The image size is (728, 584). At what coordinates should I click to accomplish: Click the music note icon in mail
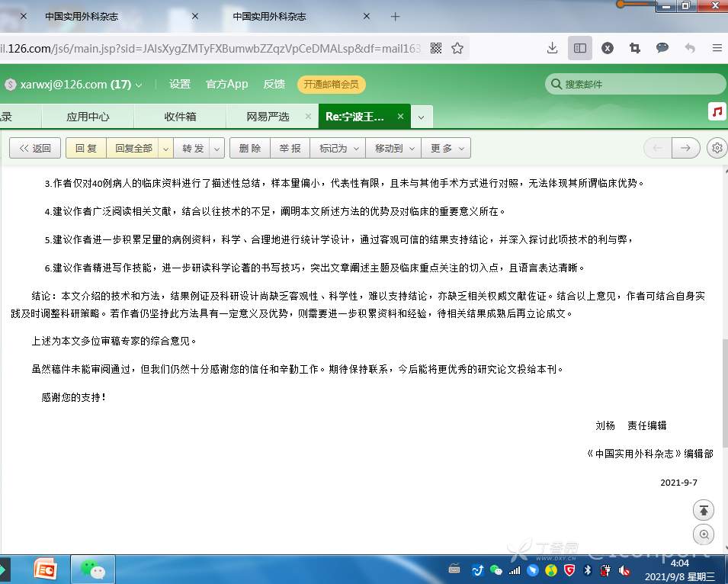tap(717, 112)
